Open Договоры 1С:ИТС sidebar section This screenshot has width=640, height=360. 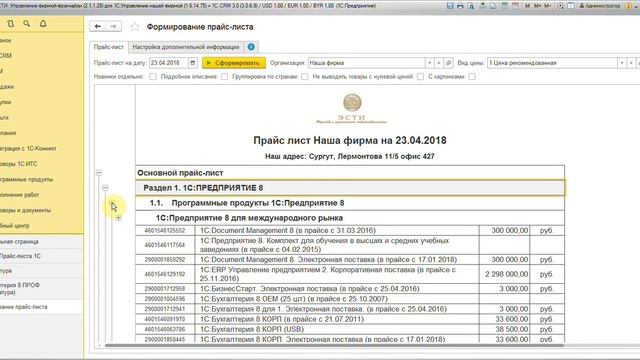coord(19,164)
